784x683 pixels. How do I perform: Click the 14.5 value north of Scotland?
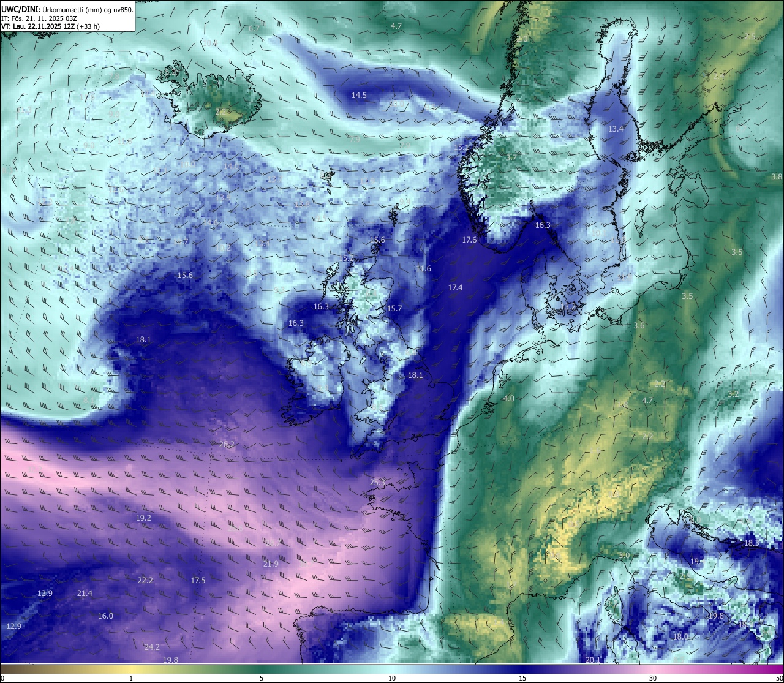tap(359, 96)
